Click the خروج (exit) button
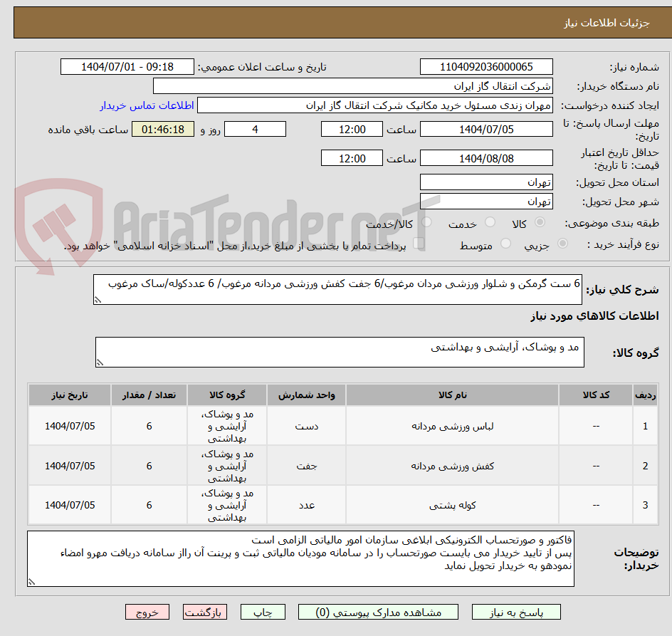 [x=147, y=612]
